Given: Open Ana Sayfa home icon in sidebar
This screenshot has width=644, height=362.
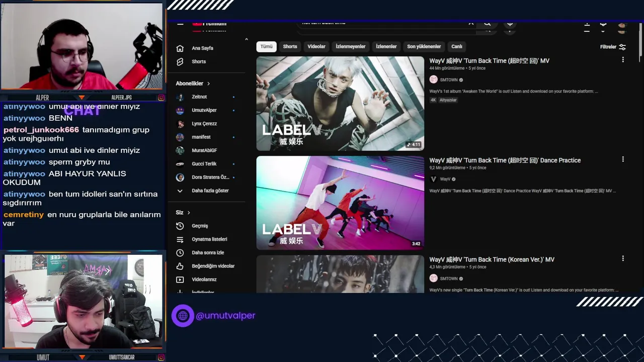Looking at the screenshot, I should pyautogui.click(x=180, y=48).
